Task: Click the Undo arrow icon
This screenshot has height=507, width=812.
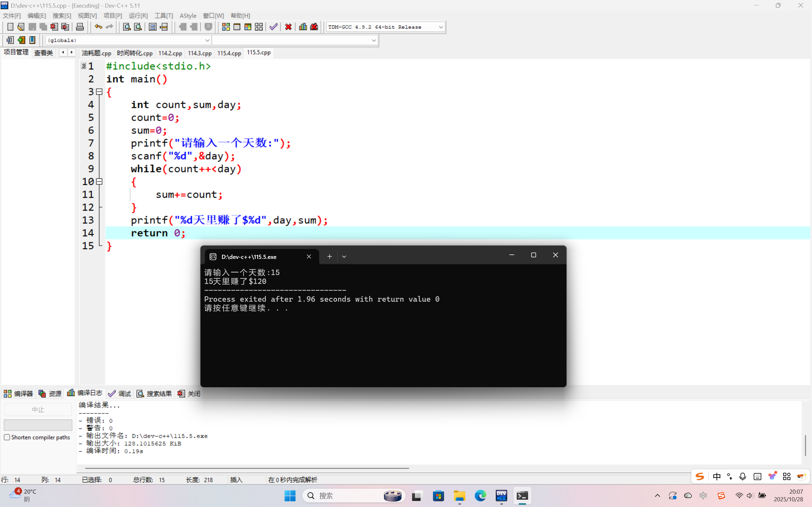Action: point(98,27)
